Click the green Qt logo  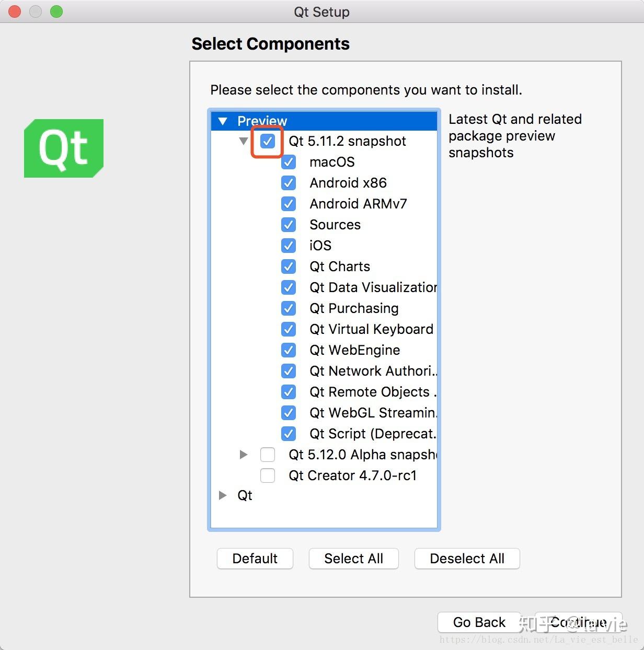click(64, 148)
